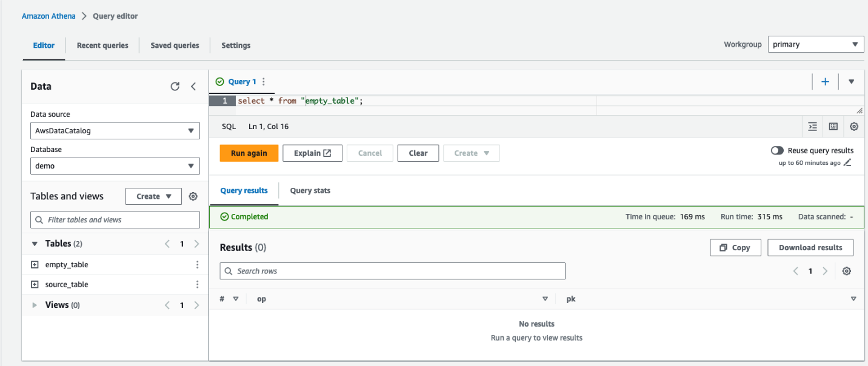Click the Run again button
Screen dimensions: 868x366
pyautogui.click(x=249, y=153)
